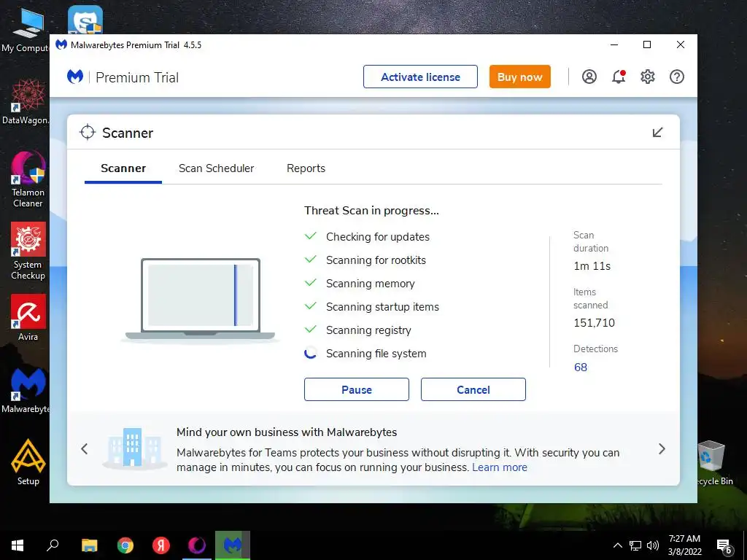Open the account profile icon

pyautogui.click(x=589, y=77)
